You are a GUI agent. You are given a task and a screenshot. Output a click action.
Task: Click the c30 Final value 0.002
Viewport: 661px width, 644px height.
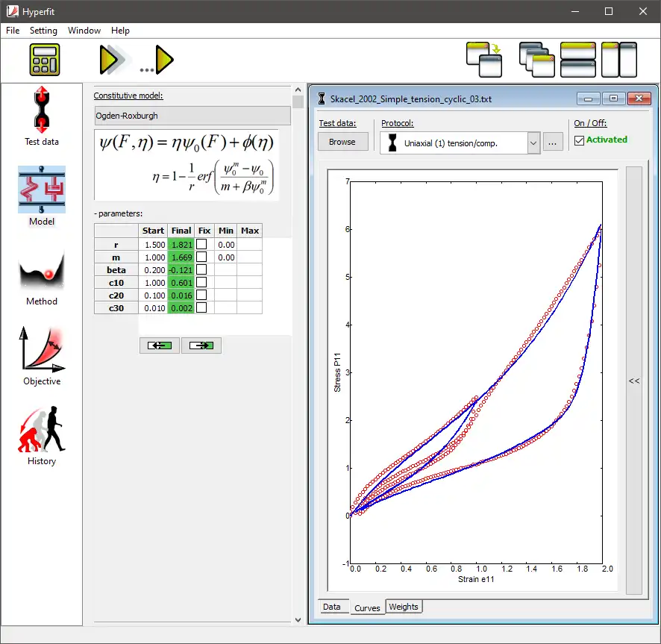click(x=181, y=308)
